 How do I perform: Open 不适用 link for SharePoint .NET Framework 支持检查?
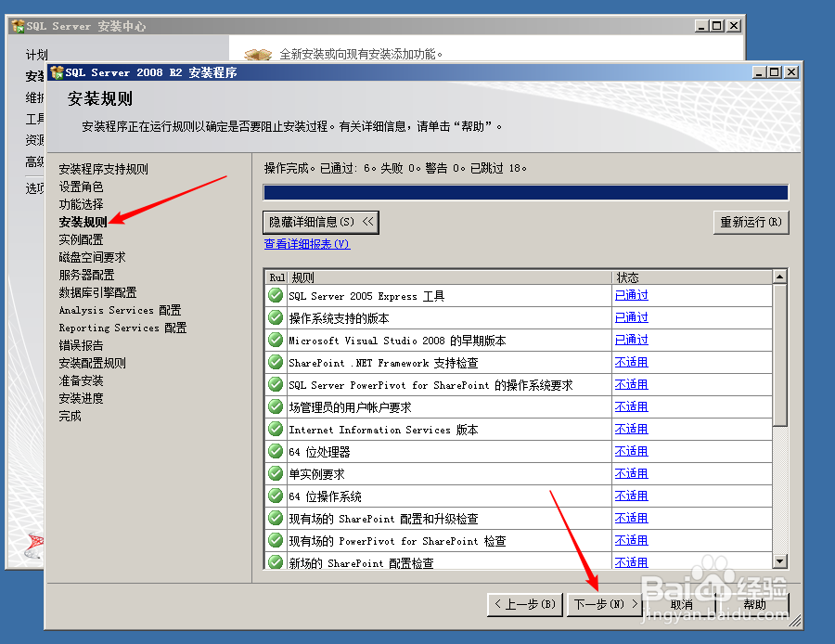632,362
